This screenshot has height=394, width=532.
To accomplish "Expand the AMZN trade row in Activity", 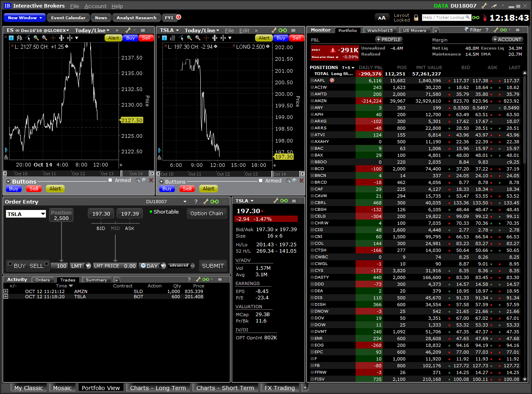I will pos(6,291).
